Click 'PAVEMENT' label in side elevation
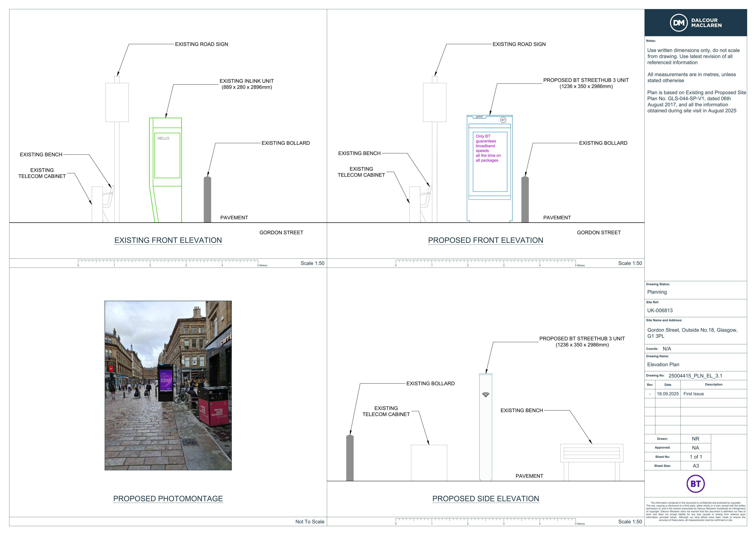This screenshot has height=535, width=756. coord(530,476)
